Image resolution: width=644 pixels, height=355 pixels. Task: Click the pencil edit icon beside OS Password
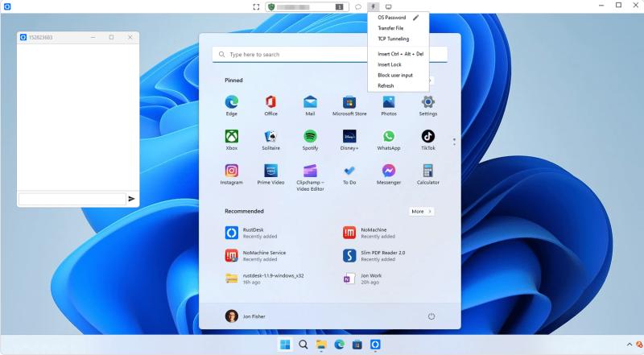[x=416, y=18]
